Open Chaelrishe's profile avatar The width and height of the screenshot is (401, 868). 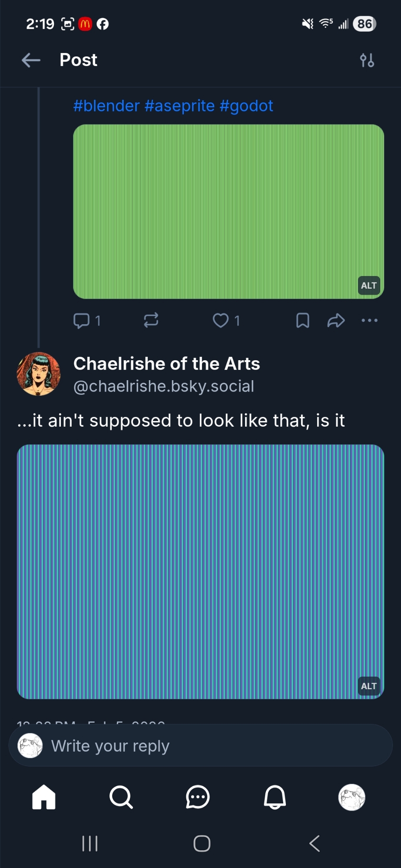pyautogui.click(x=39, y=374)
